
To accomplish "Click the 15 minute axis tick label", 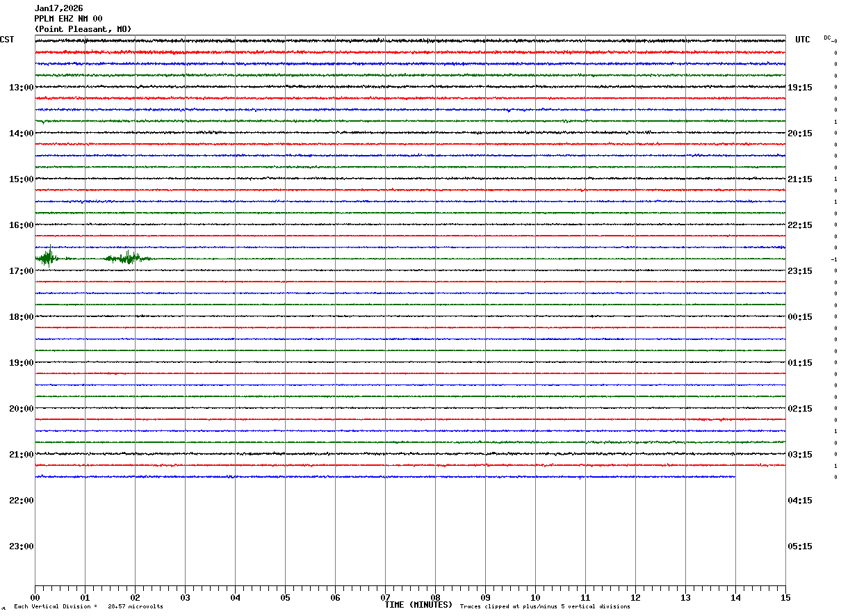I will 785,597.
